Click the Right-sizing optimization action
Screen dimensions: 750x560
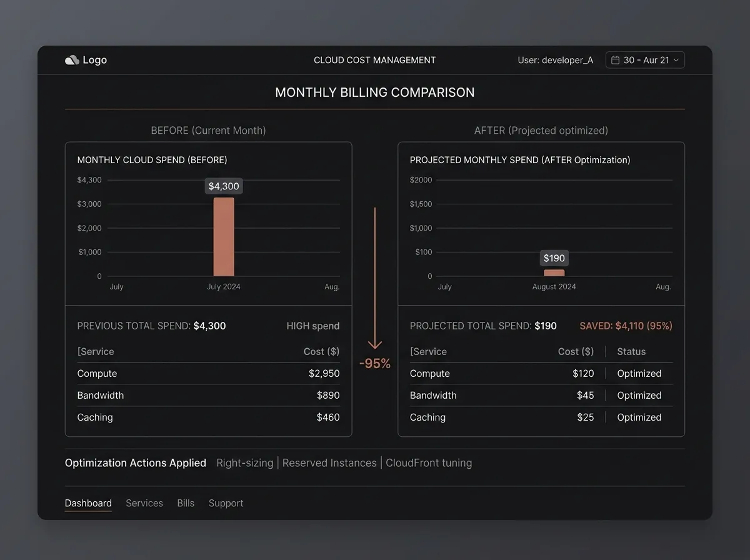click(x=245, y=463)
